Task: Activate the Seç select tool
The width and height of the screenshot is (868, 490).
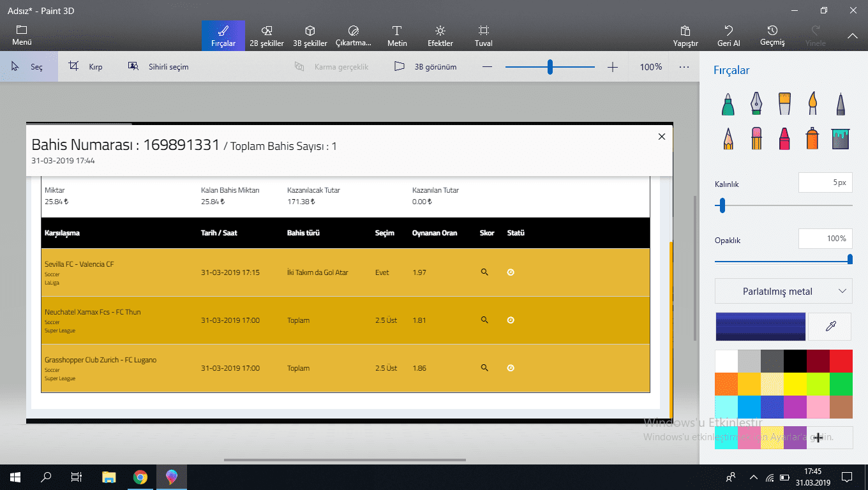Action: [x=29, y=66]
